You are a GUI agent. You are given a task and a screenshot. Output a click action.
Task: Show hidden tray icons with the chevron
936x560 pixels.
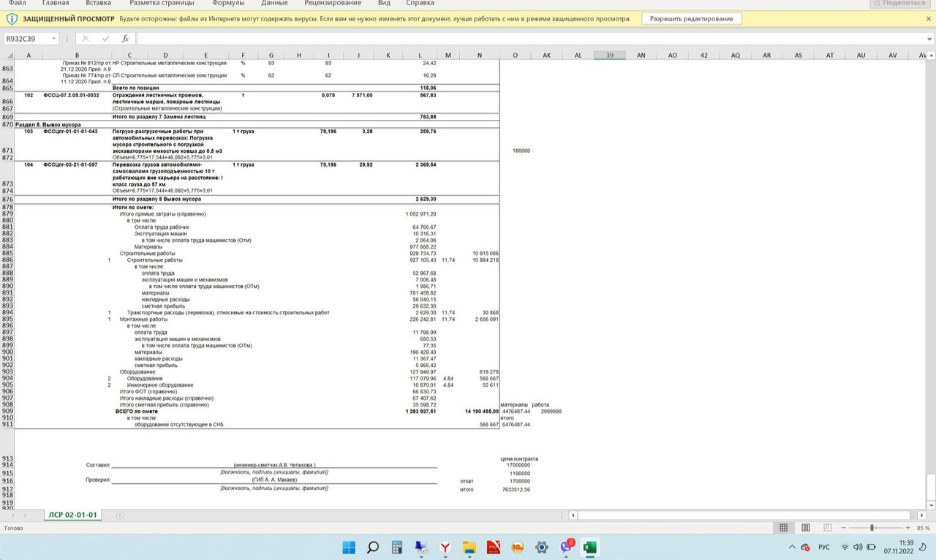tap(792, 547)
